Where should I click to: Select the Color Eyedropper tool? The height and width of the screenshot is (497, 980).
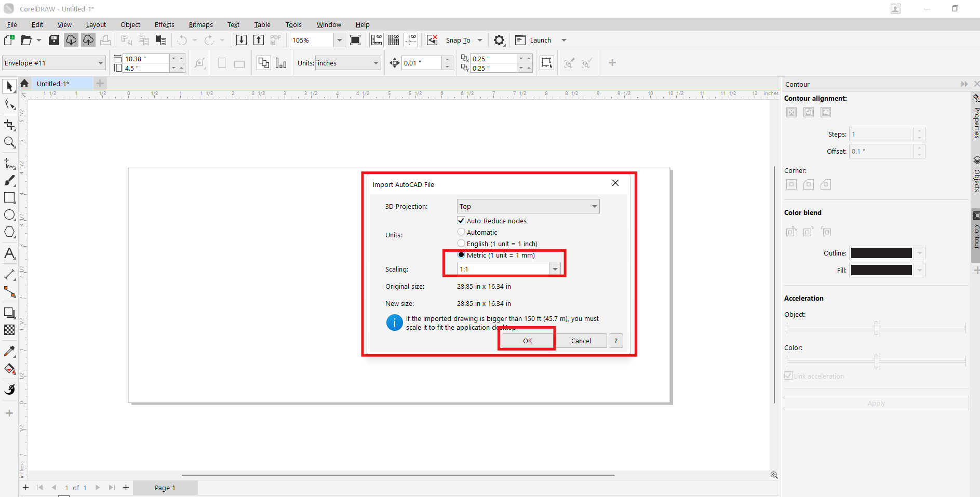(9, 351)
